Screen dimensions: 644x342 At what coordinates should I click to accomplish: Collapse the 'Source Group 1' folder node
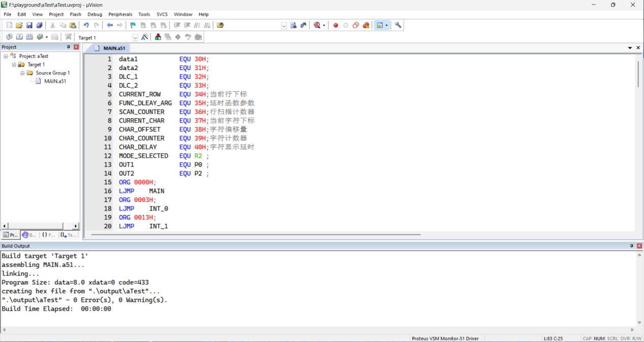tap(22, 73)
